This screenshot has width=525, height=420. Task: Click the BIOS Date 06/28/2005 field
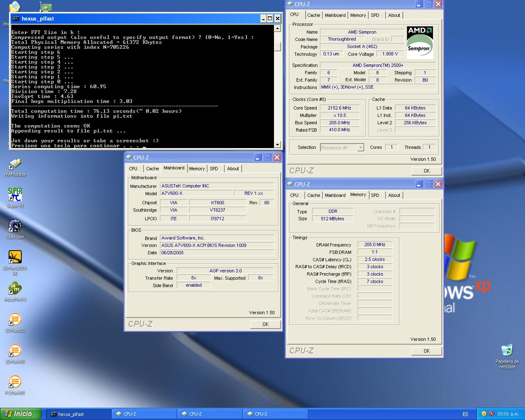pyautogui.click(x=217, y=253)
